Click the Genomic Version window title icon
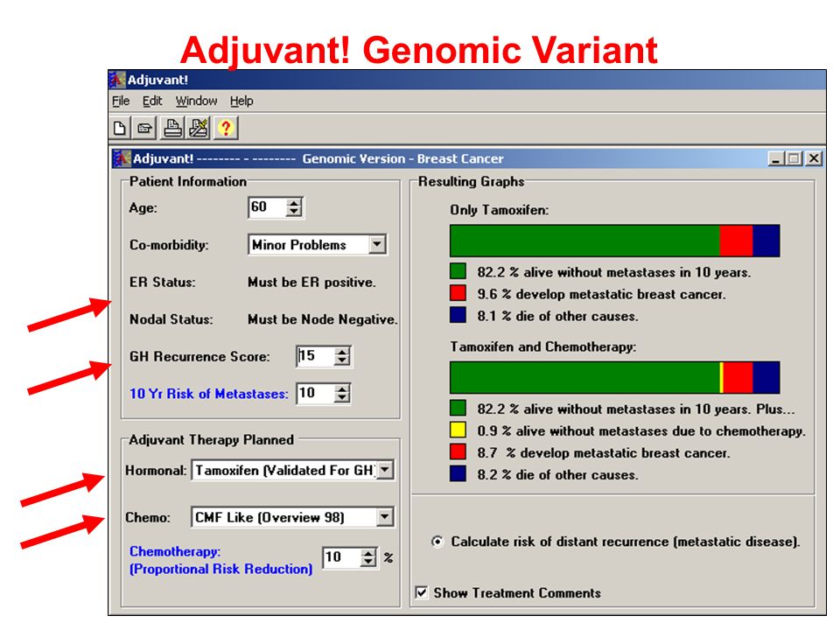The width and height of the screenshot is (840, 630). click(x=122, y=158)
